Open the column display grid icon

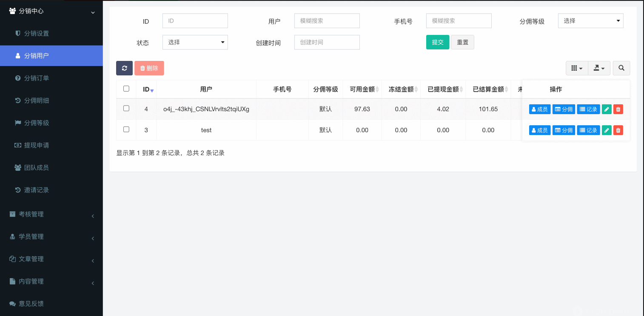pos(576,68)
